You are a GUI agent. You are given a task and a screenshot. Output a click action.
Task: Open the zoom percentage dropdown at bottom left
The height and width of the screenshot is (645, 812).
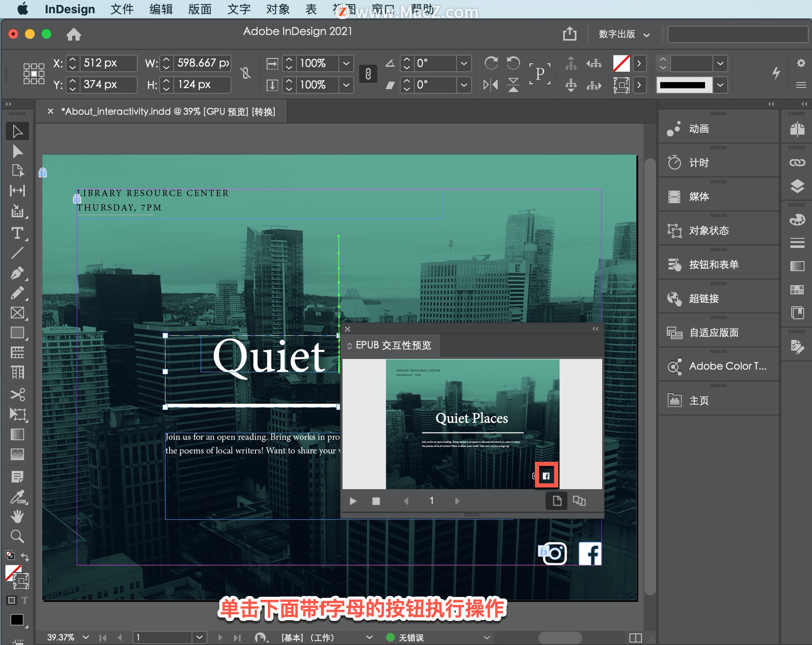pyautogui.click(x=85, y=637)
